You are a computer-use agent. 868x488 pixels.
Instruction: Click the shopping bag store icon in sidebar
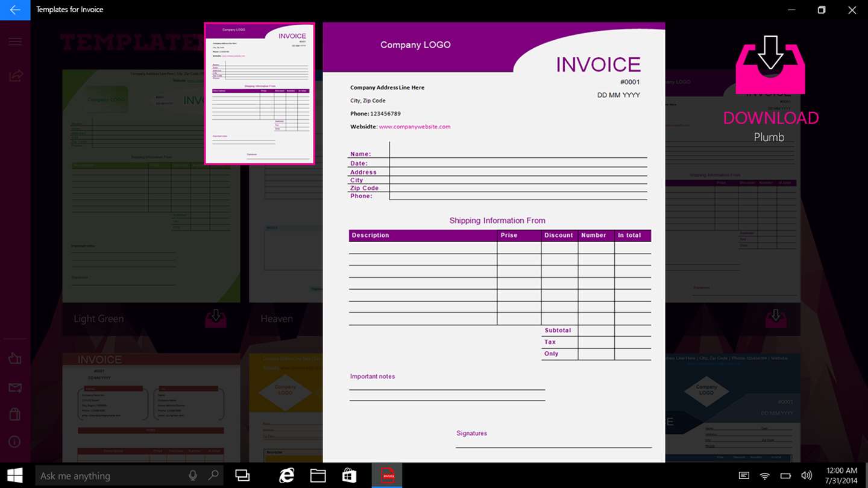pos(15,414)
